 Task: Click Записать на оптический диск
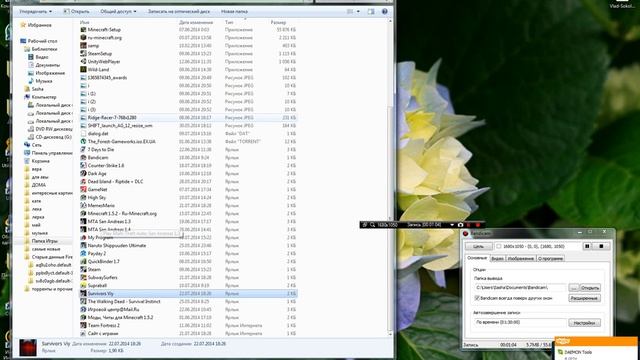pos(179,11)
